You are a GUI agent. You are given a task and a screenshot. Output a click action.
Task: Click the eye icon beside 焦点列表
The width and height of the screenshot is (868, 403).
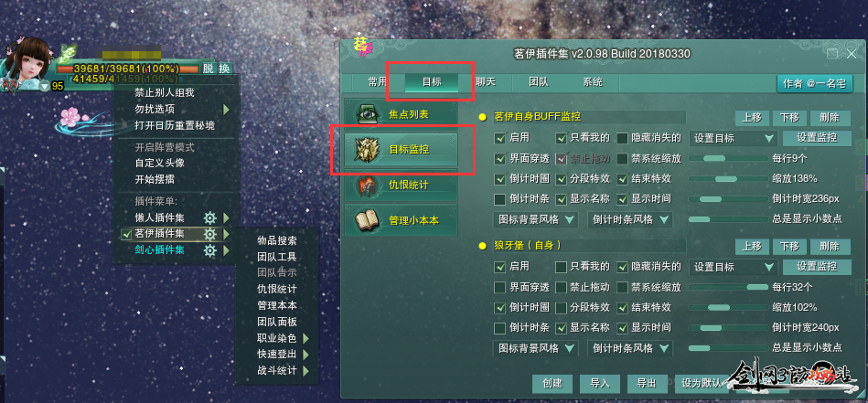(x=367, y=113)
